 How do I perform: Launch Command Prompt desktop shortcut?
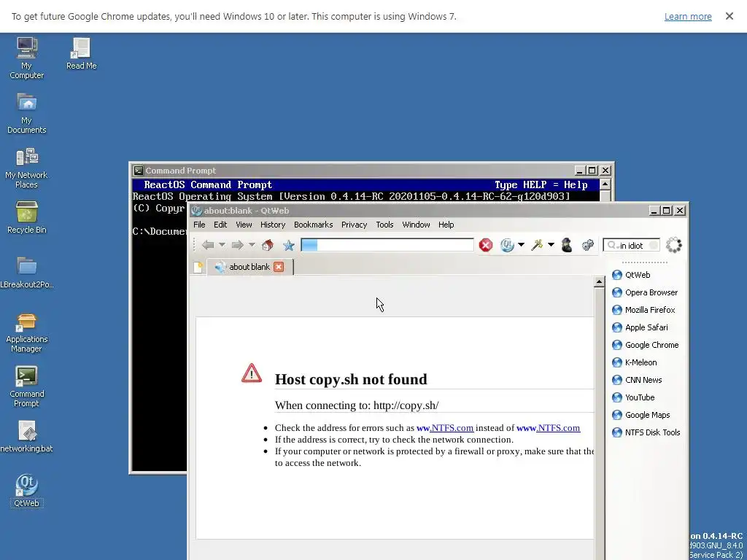coord(27,386)
